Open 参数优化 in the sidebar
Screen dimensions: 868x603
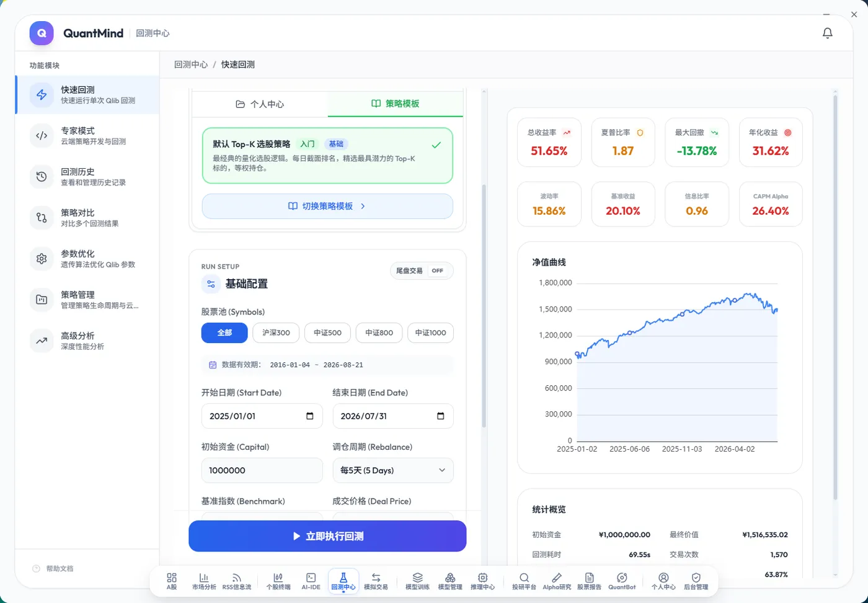click(87, 259)
